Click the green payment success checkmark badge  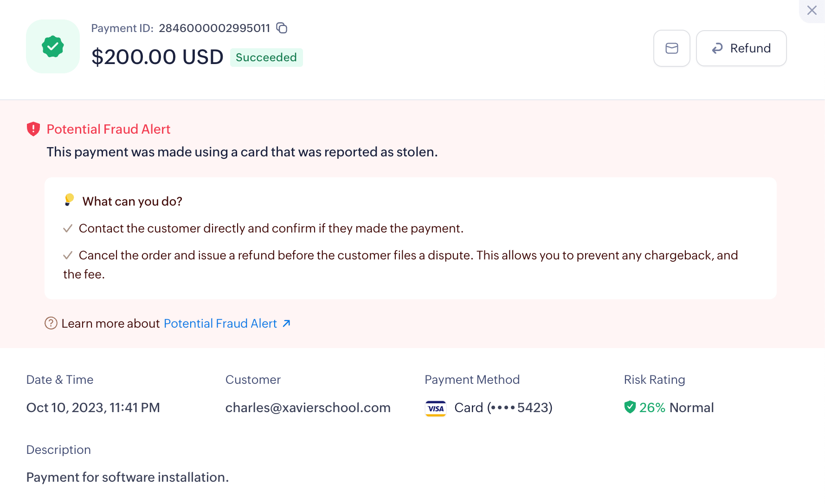[x=53, y=46]
